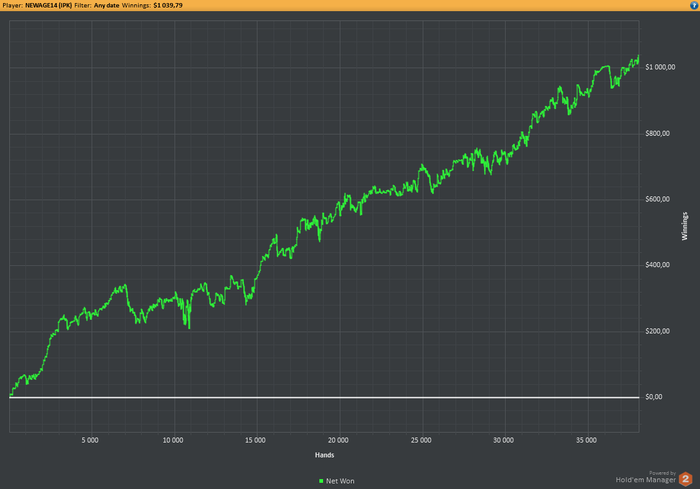The height and width of the screenshot is (489, 700).
Task: Click the winnings total $1 039,79
Action: (x=168, y=5)
